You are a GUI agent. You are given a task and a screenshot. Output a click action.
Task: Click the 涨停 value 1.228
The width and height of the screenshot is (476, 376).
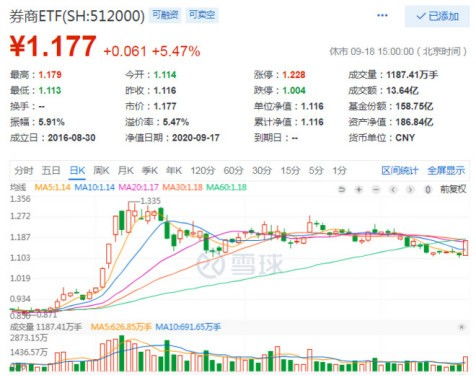point(294,75)
